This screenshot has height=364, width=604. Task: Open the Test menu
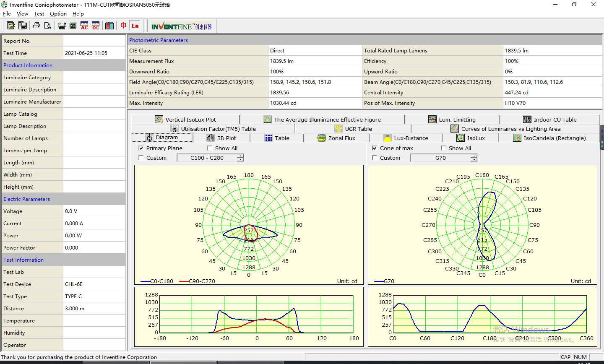tap(39, 14)
